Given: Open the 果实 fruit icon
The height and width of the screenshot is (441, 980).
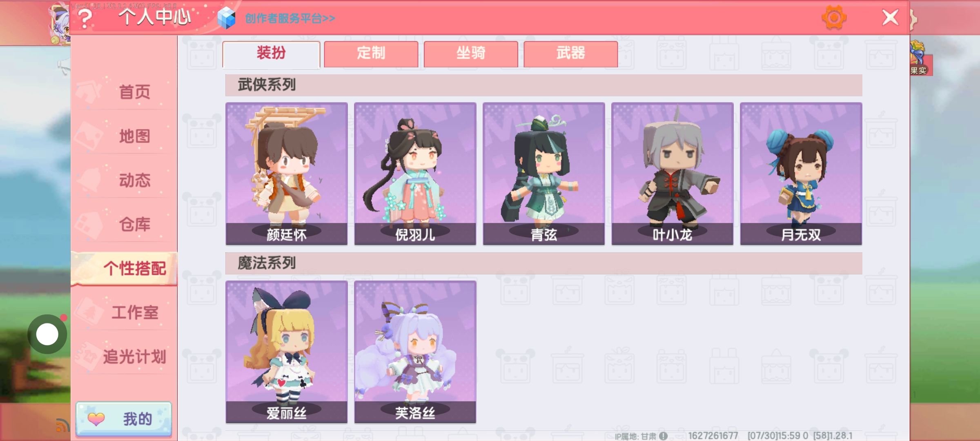Looking at the screenshot, I should [x=918, y=58].
